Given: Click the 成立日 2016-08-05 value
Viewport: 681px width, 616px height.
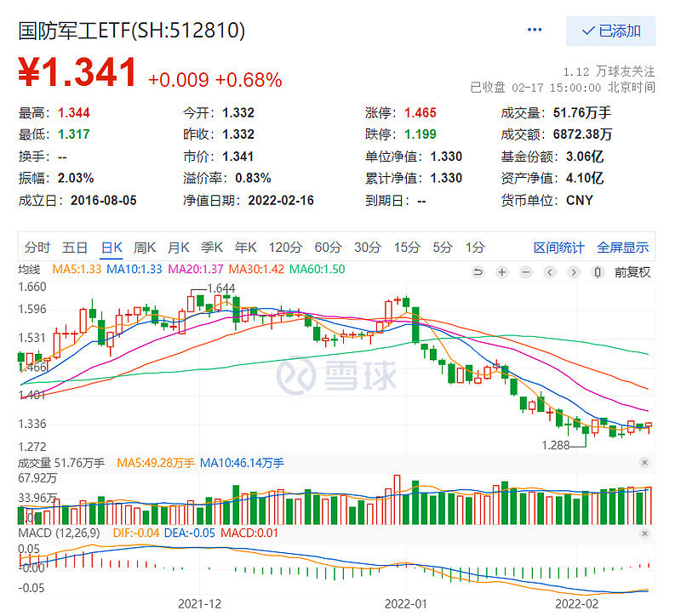Looking at the screenshot, I should (x=103, y=200).
